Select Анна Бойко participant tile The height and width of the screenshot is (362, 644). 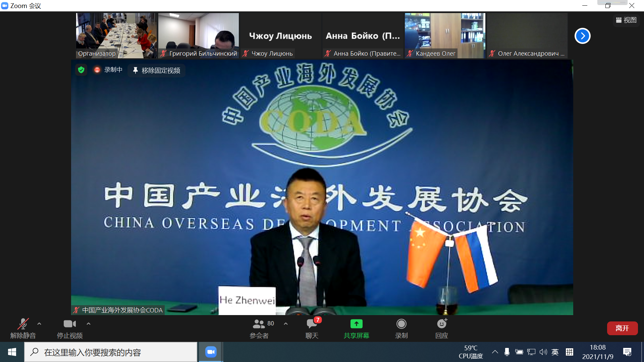363,36
